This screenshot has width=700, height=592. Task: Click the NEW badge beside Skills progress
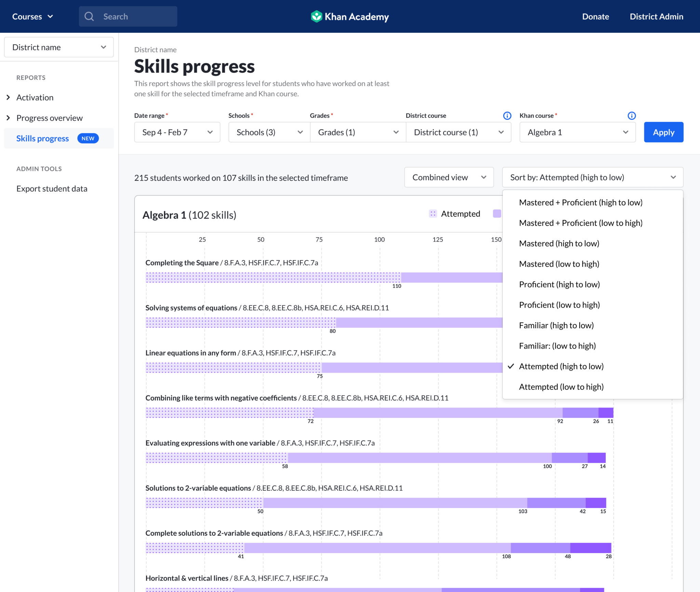click(x=88, y=138)
